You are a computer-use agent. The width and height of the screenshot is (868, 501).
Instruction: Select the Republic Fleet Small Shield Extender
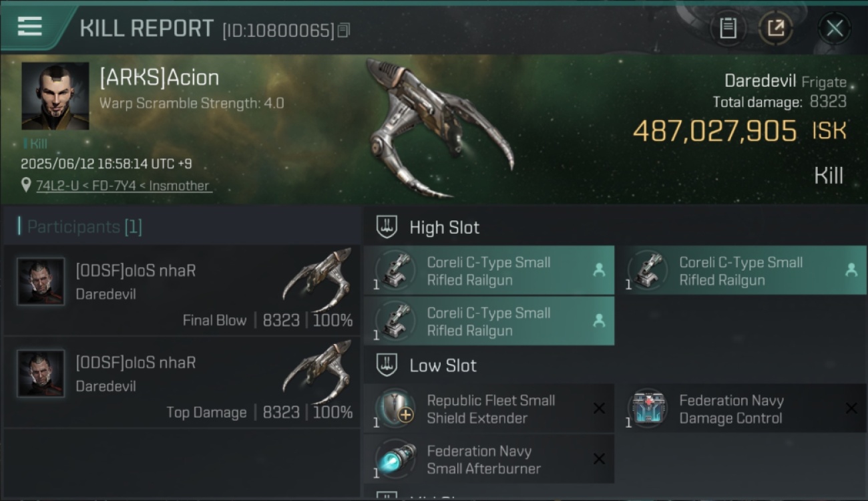click(x=489, y=409)
